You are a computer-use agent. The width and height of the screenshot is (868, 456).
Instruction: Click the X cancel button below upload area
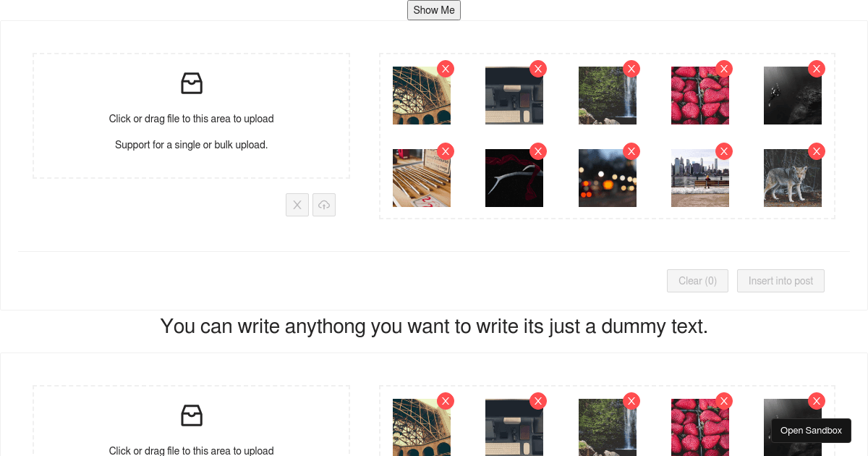click(297, 205)
